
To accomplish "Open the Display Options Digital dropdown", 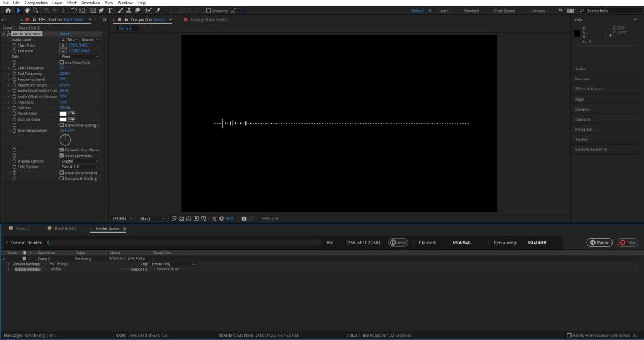I will point(79,161).
